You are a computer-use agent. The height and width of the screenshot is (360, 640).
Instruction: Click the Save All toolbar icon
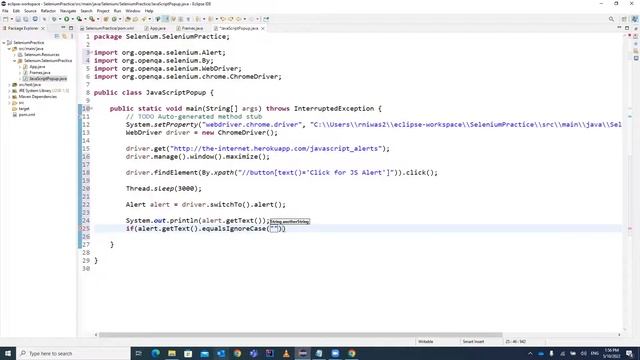click(x=26, y=19)
